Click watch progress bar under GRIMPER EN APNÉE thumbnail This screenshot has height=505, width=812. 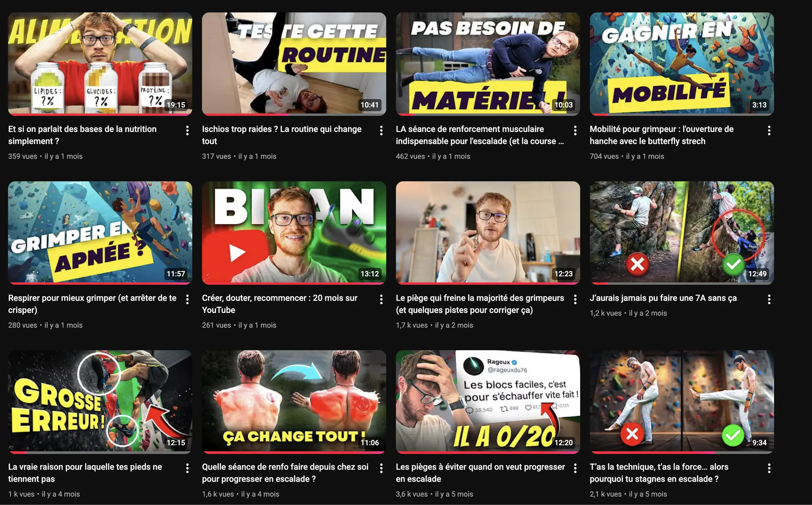point(100,283)
